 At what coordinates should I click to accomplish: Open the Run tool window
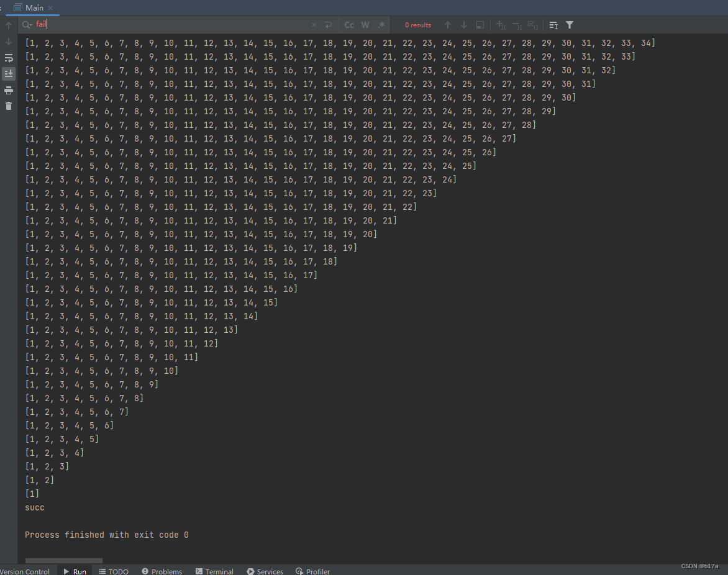[75, 571]
